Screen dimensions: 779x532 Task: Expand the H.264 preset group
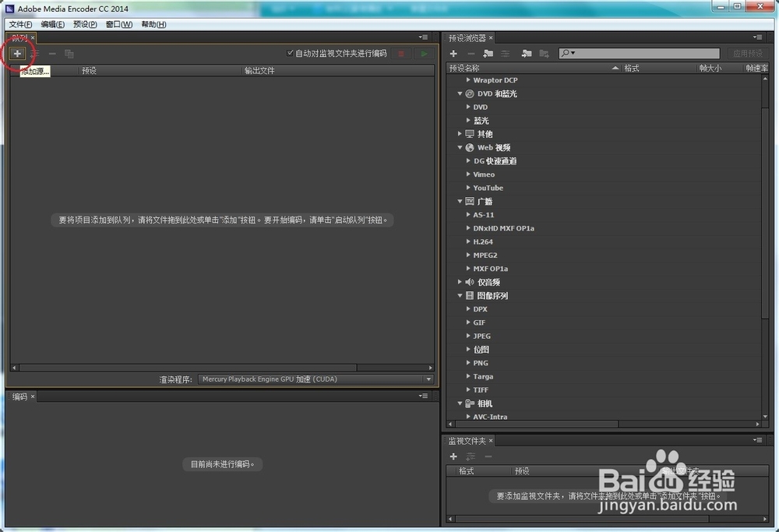click(468, 241)
